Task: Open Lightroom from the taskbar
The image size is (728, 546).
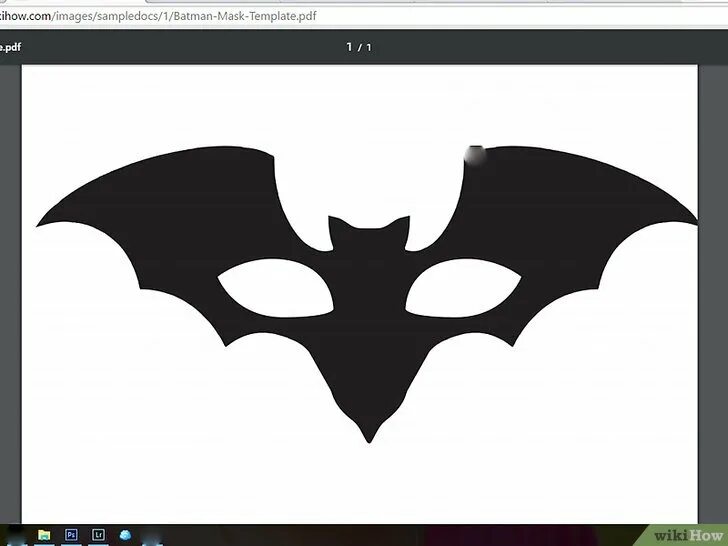Action: coord(98,535)
